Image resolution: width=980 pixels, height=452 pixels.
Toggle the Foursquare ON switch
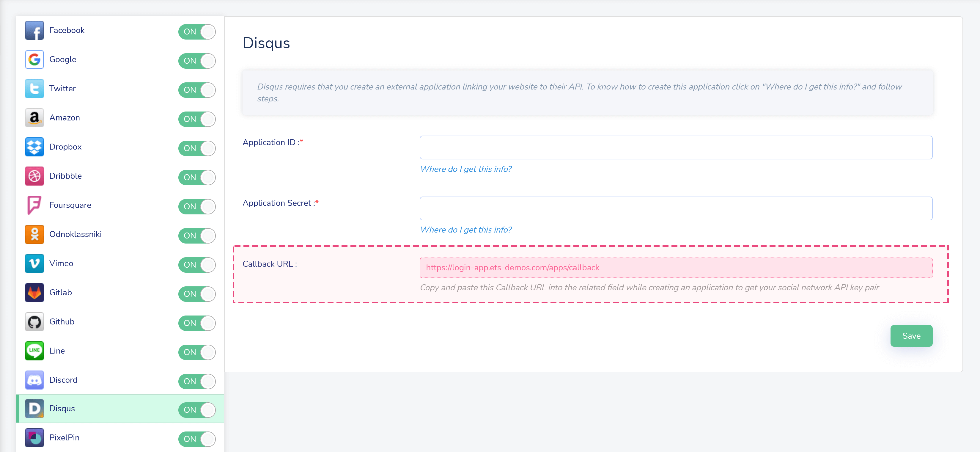pos(197,207)
